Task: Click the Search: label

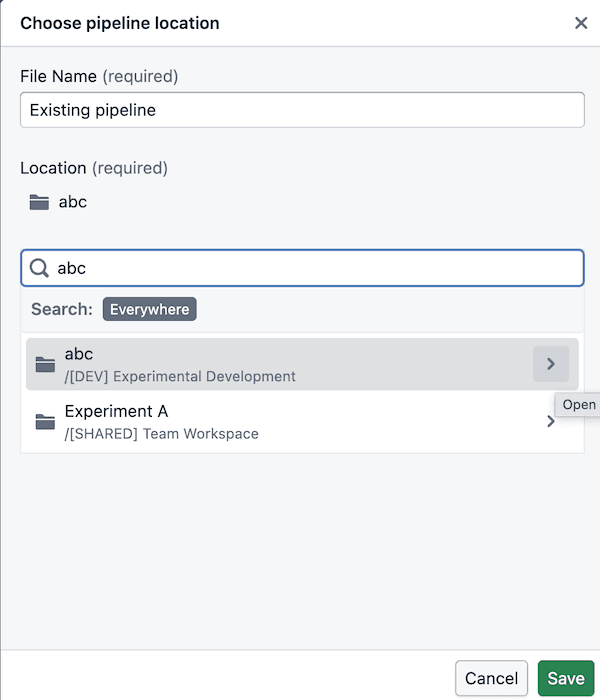Action: click(62, 309)
